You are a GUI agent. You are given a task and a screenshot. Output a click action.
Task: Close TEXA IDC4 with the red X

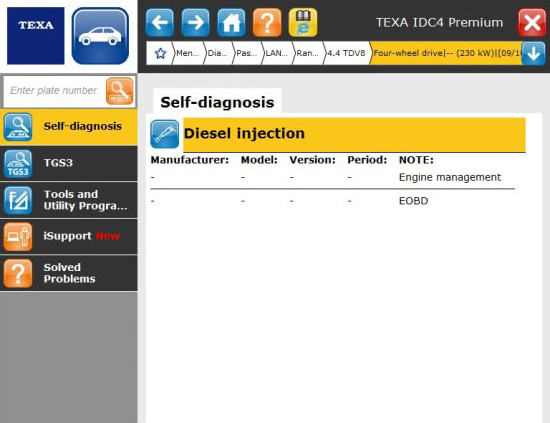click(532, 23)
